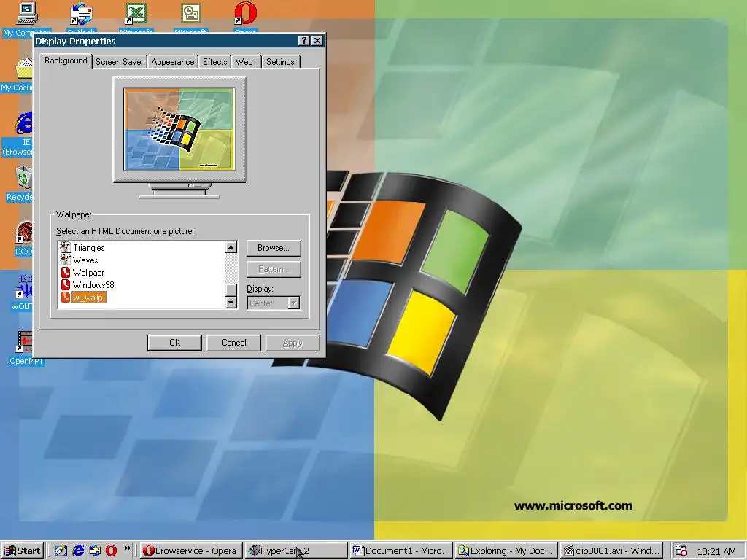
Task: Launch Internet Explorer from quick launch
Action: 78,551
